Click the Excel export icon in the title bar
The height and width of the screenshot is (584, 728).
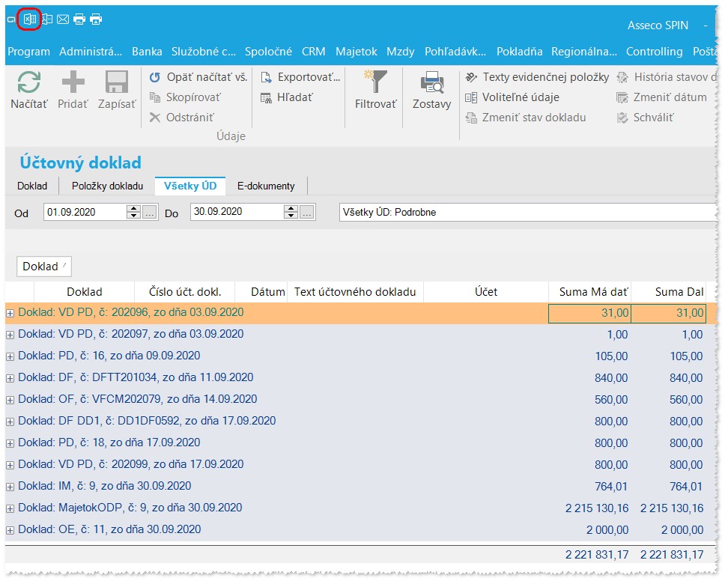pos(30,19)
